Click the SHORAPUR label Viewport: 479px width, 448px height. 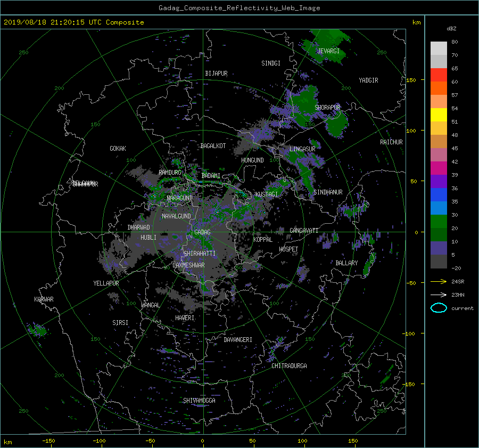pos(327,108)
